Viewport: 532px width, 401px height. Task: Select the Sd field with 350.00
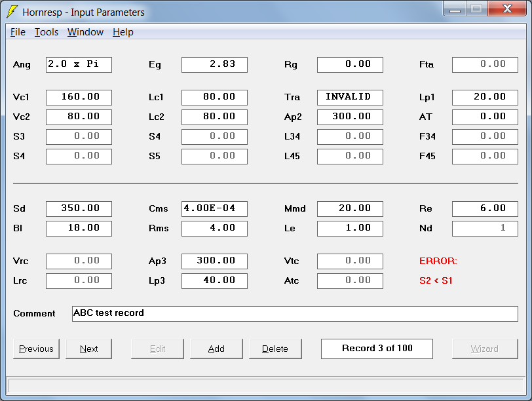79,209
